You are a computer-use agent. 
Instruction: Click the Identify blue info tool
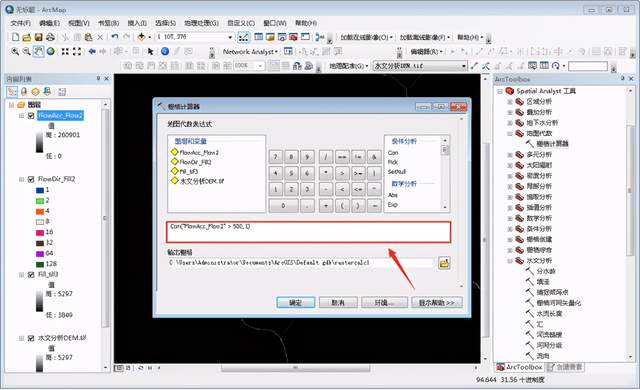coord(165,51)
